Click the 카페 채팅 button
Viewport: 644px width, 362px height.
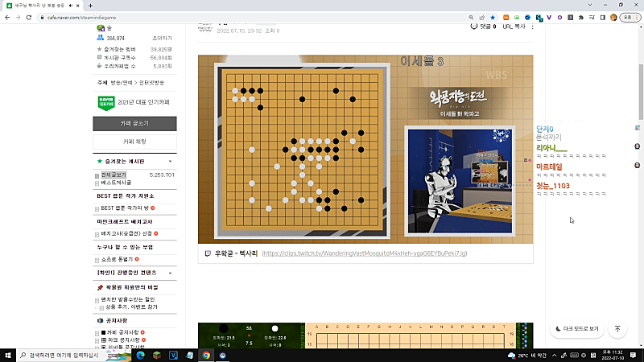[134, 142]
